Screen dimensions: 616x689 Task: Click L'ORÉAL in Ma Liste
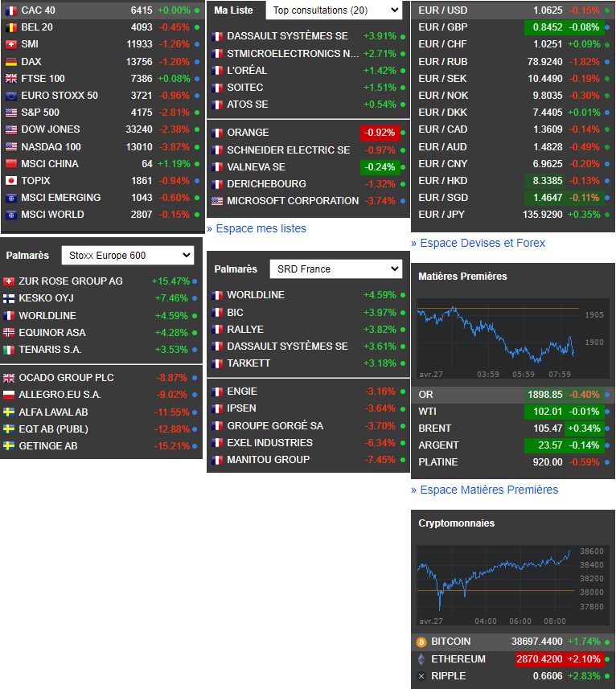[247, 71]
